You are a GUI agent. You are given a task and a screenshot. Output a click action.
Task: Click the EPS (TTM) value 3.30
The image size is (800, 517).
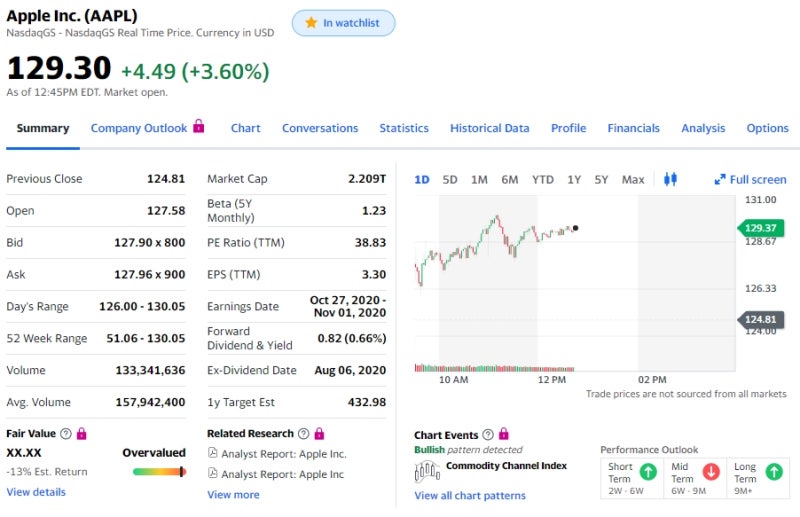point(373,275)
